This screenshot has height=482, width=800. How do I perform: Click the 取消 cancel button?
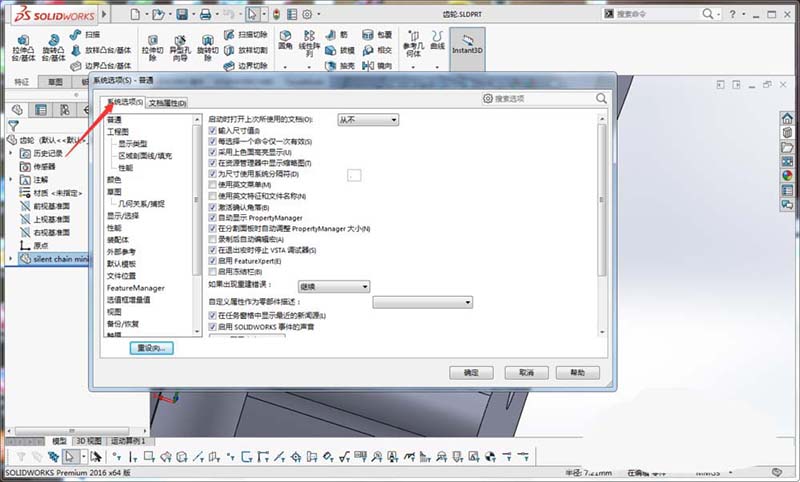527,373
